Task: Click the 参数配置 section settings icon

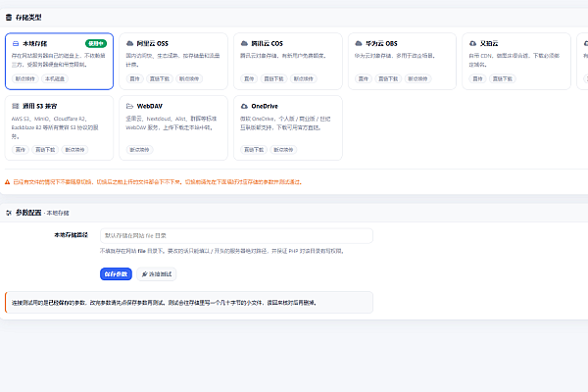Action: point(9,213)
